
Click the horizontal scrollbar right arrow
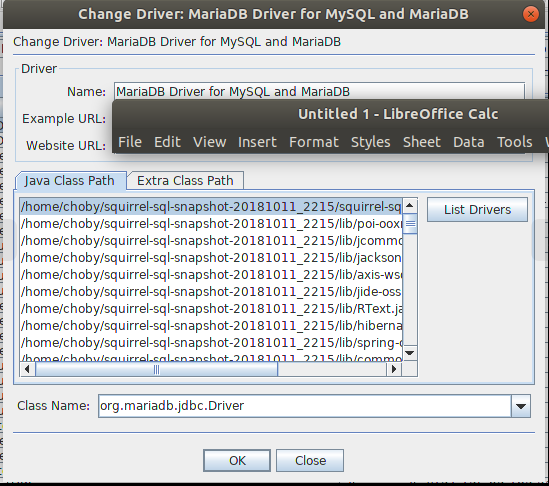[x=394, y=369]
